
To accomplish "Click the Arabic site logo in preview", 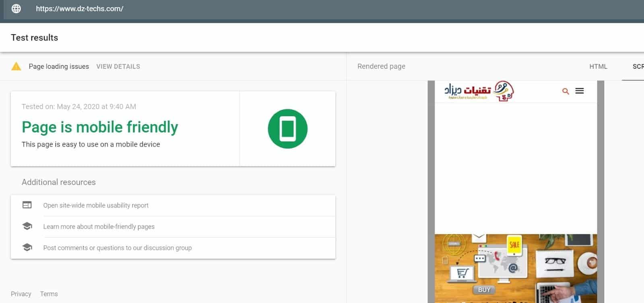I will 479,91.
